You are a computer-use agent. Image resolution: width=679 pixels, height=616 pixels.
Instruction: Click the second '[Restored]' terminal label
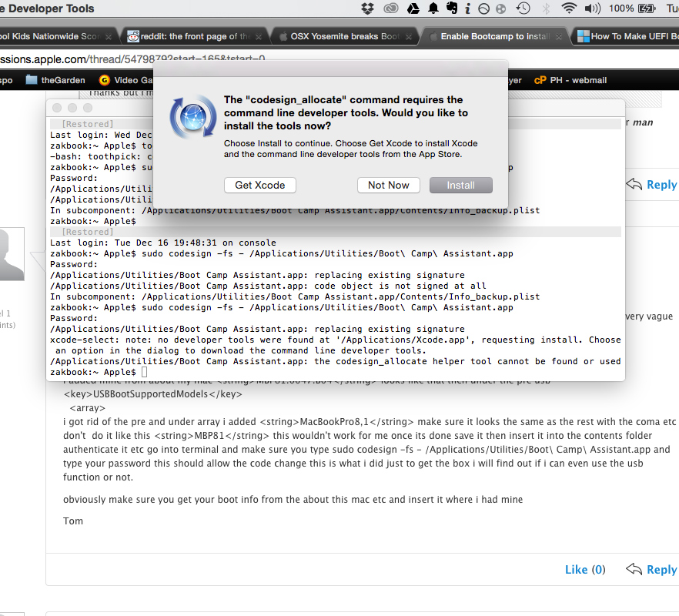point(88,232)
